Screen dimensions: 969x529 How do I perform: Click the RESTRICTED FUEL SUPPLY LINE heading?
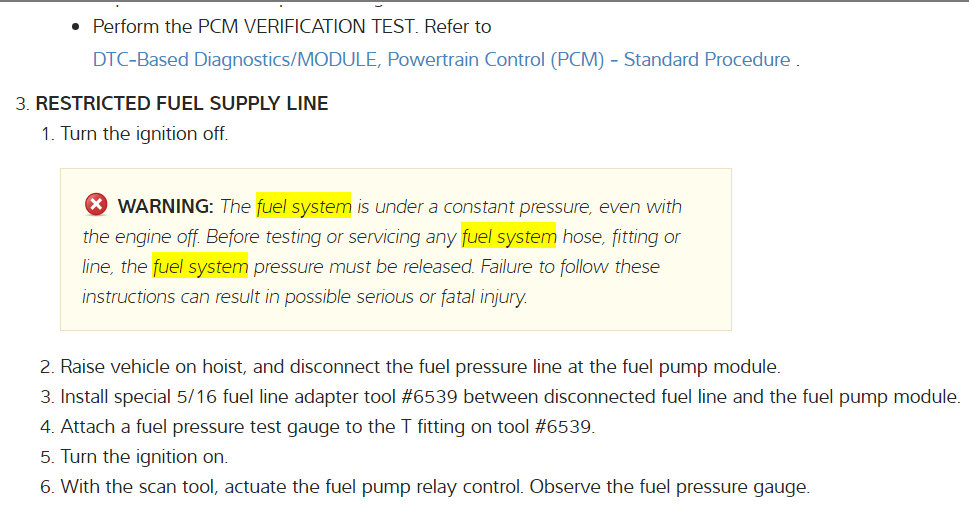click(x=182, y=103)
